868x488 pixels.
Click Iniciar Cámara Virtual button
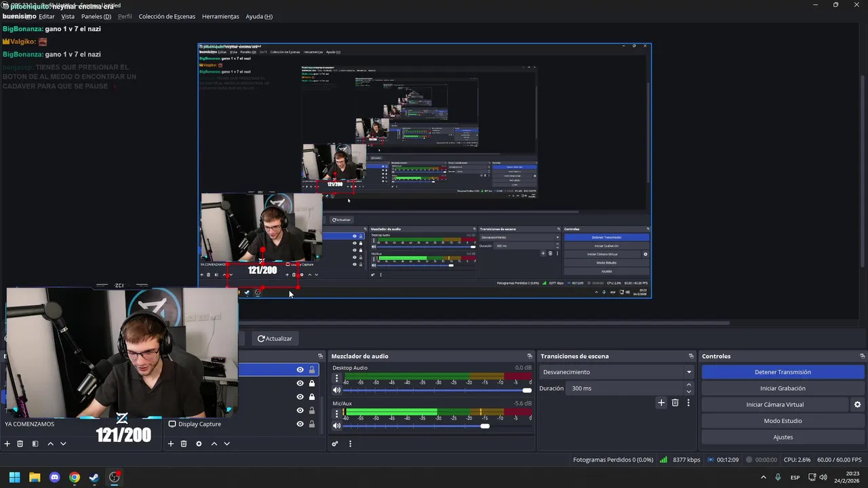point(775,405)
